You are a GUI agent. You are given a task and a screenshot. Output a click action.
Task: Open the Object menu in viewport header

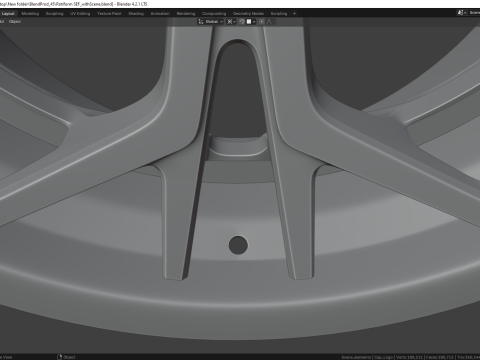(x=15, y=22)
